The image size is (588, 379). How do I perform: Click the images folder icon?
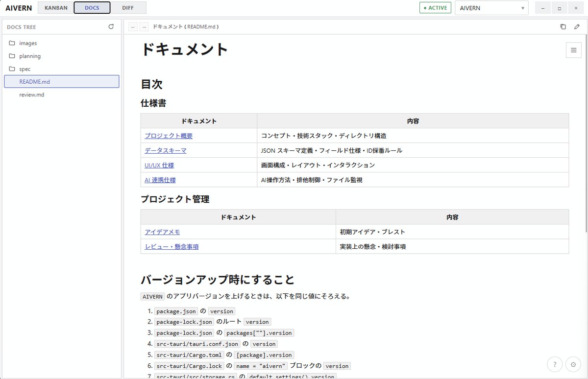point(12,43)
